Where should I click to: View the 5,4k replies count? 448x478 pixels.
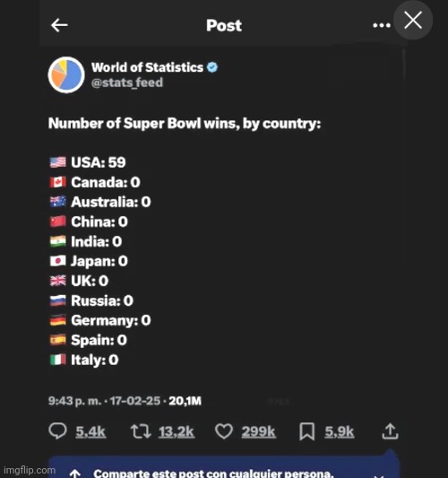click(90, 431)
